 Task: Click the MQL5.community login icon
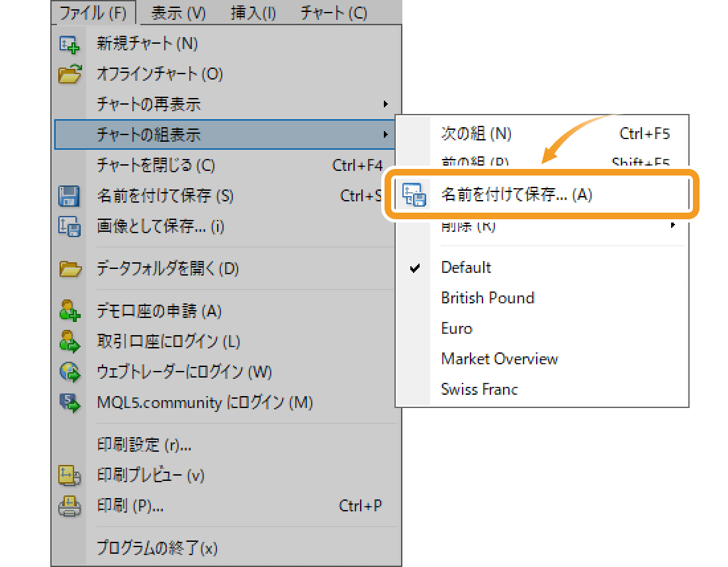coord(69,403)
